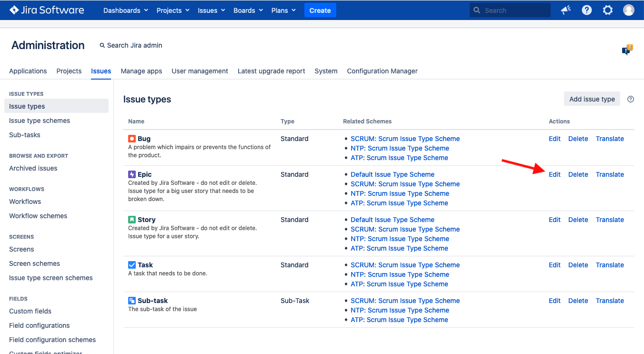Image resolution: width=644 pixels, height=354 pixels.
Task: Click the help icon beside Add issue type
Action: coord(631,99)
